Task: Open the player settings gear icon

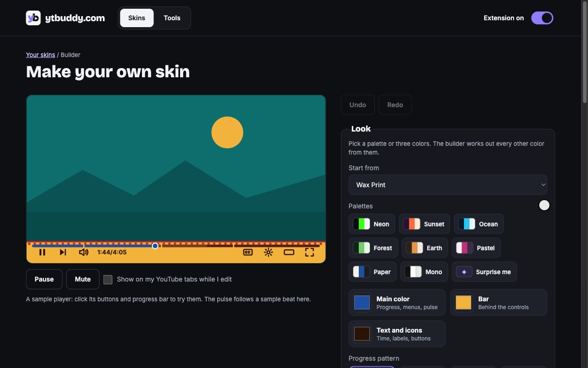Action: coord(268,252)
